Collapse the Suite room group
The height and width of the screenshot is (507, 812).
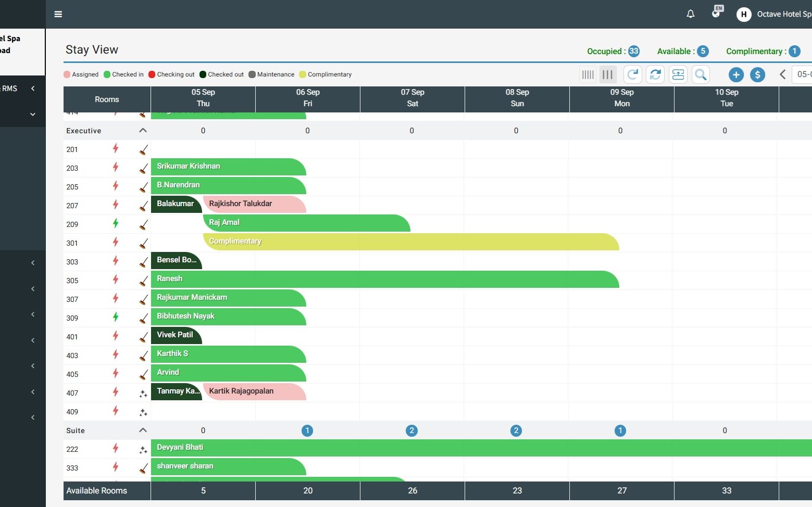pyautogui.click(x=143, y=430)
